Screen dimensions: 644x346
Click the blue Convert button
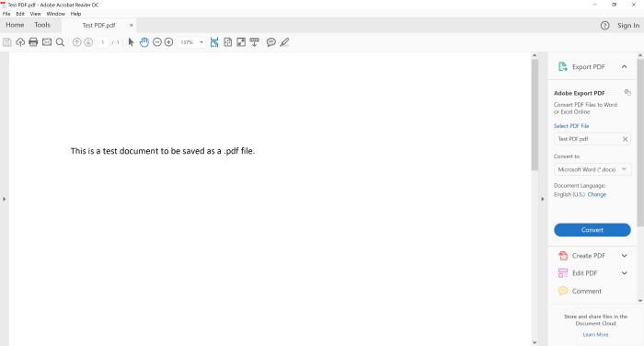pos(592,230)
